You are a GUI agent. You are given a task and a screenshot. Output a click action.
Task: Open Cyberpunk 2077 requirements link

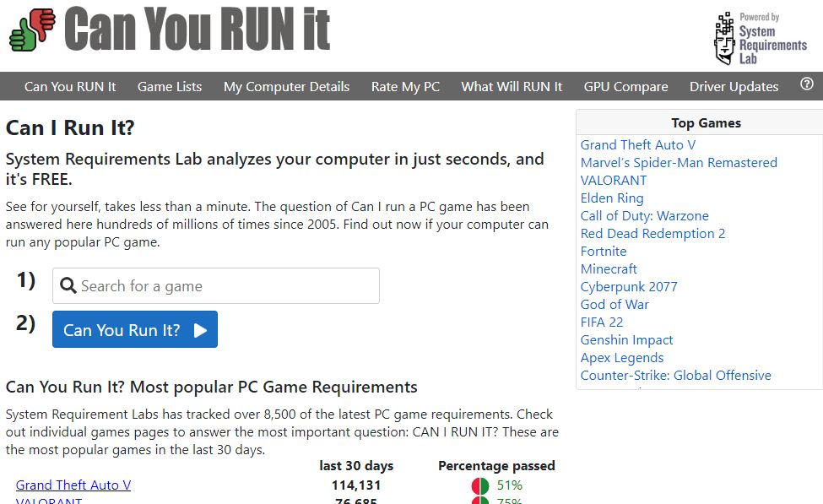pyautogui.click(x=629, y=287)
